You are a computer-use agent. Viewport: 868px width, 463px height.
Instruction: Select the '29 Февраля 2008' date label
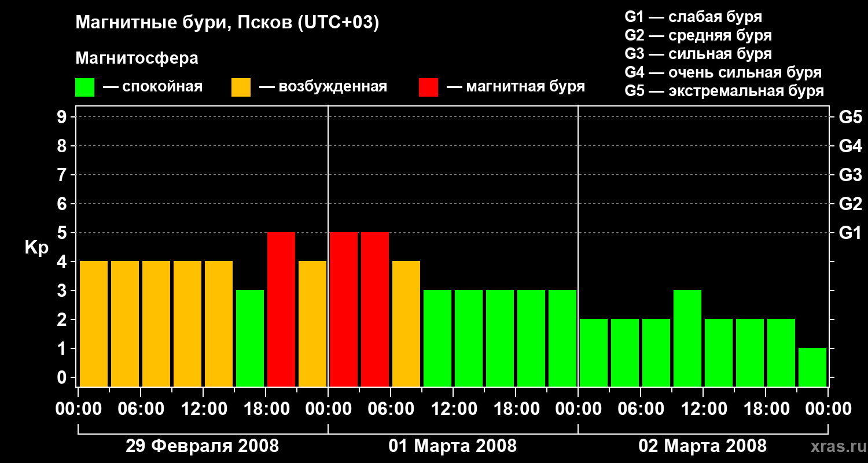coord(202,446)
